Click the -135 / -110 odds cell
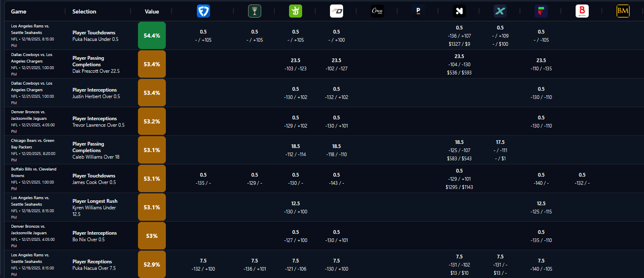 [541, 240]
